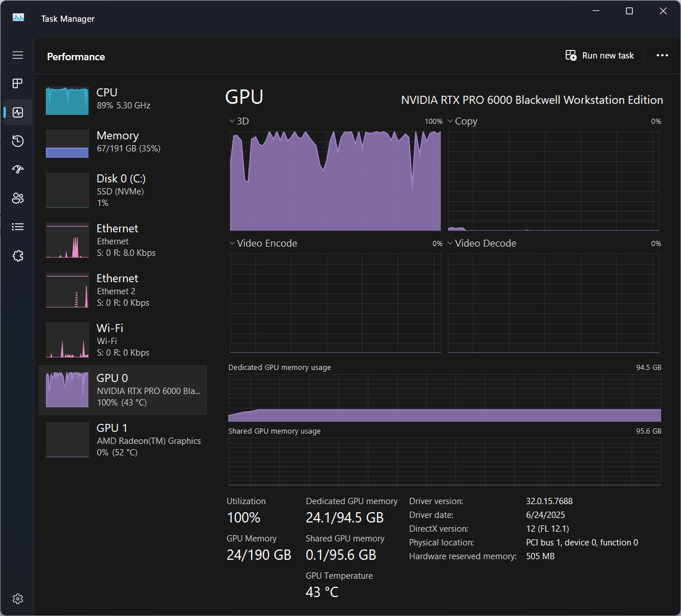Viewport: 681px width, 616px height.
Task: Click the Utilization label above its value
Action: click(x=246, y=501)
